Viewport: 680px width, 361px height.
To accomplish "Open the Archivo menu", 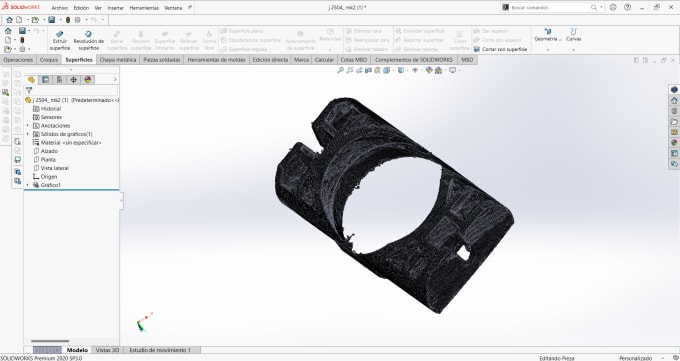I will point(60,8).
